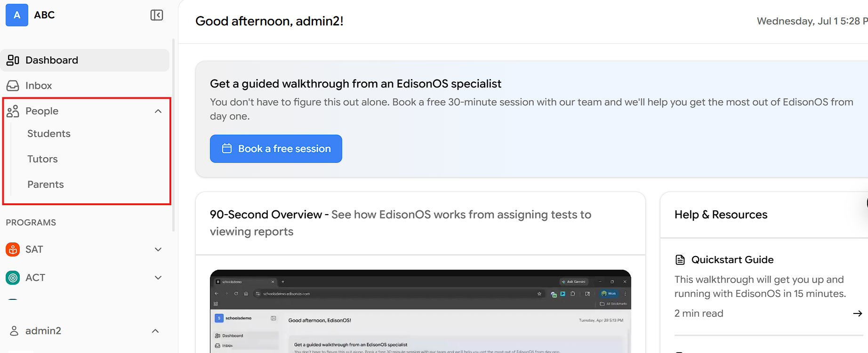
Task: Click the ACT program label
Action: coord(35,278)
